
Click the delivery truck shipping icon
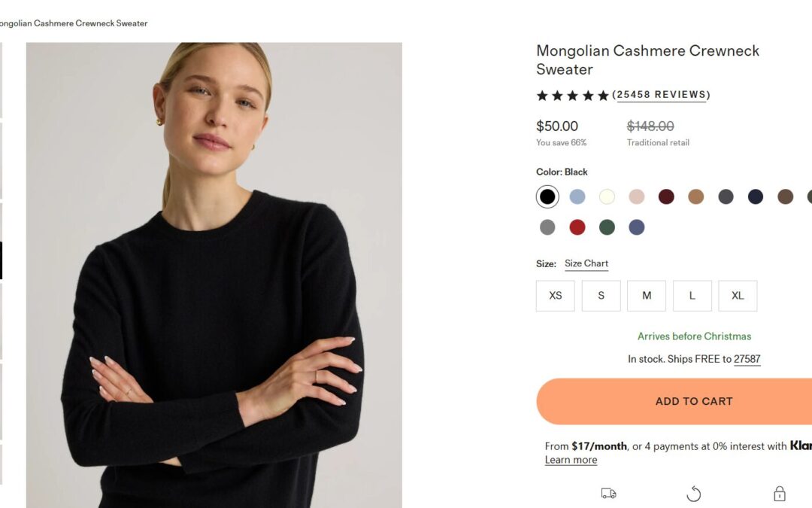608,494
